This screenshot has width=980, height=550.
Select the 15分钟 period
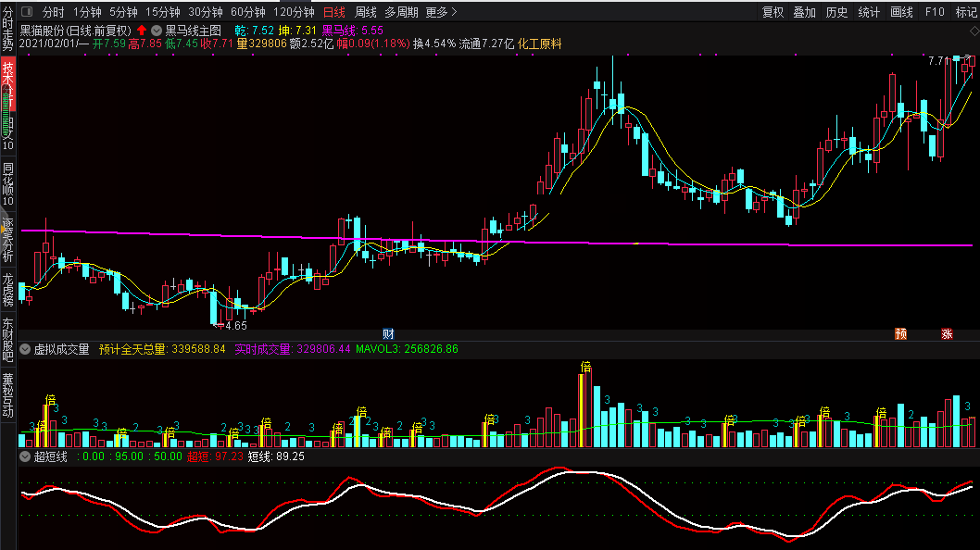pos(162,12)
